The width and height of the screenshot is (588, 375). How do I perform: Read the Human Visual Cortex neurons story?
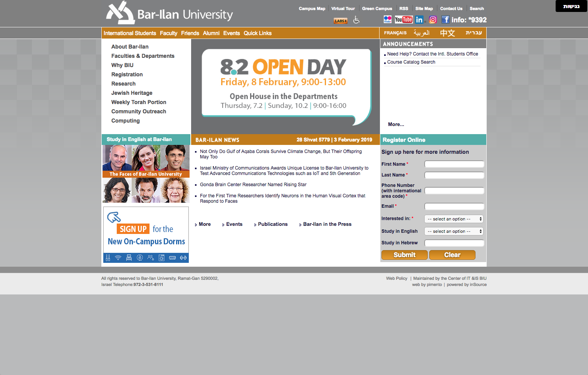click(x=282, y=198)
